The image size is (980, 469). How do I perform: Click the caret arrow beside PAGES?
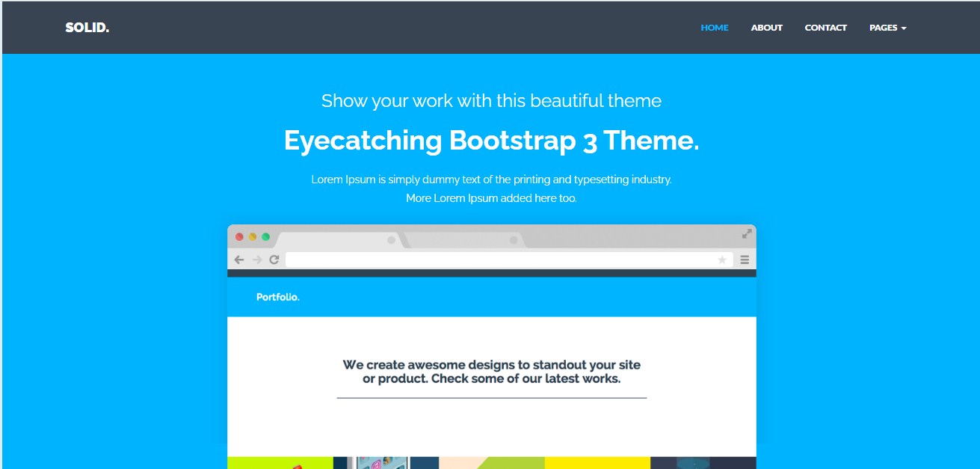(x=904, y=28)
